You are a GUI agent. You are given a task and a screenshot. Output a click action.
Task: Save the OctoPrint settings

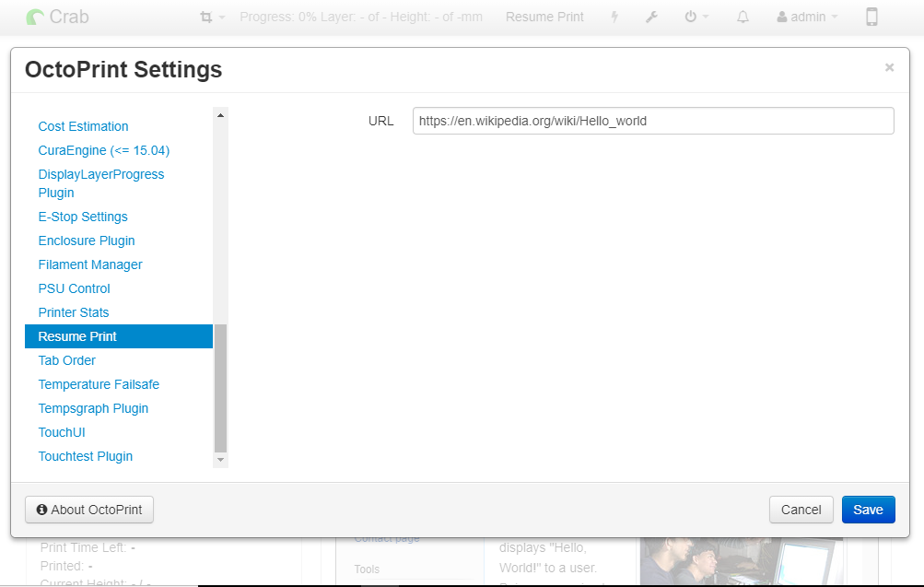pyautogui.click(x=868, y=510)
